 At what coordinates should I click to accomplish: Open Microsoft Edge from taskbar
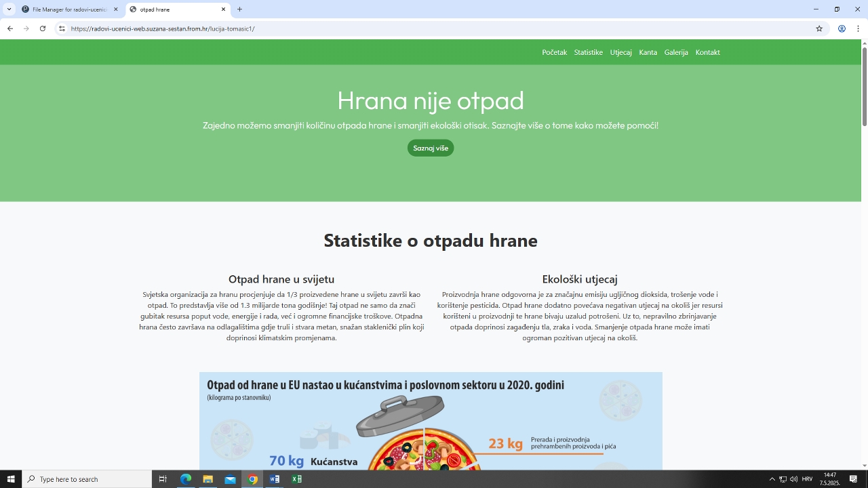point(186,479)
